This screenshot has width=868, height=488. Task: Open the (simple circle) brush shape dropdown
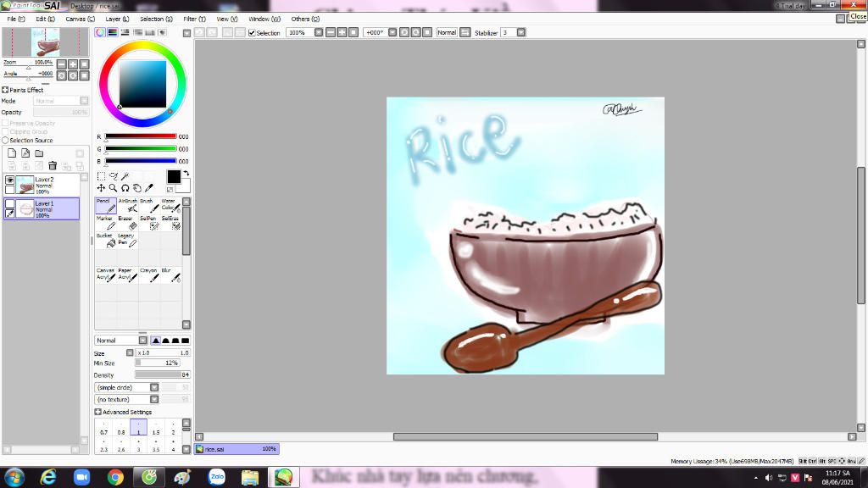click(x=154, y=387)
